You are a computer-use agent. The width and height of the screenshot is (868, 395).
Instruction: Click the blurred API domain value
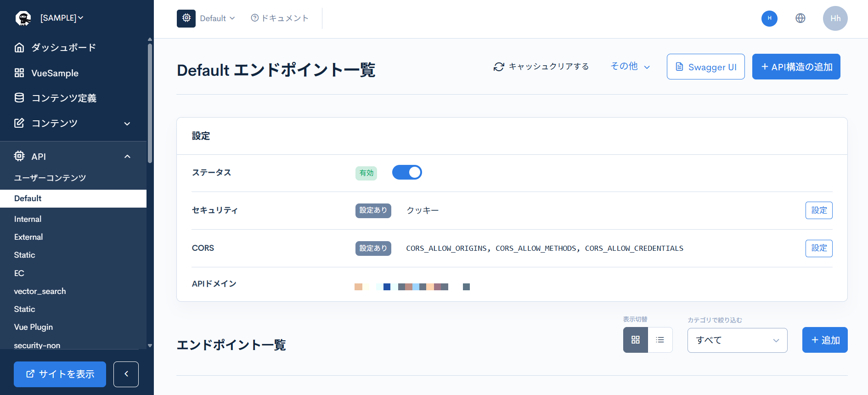click(412, 287)
